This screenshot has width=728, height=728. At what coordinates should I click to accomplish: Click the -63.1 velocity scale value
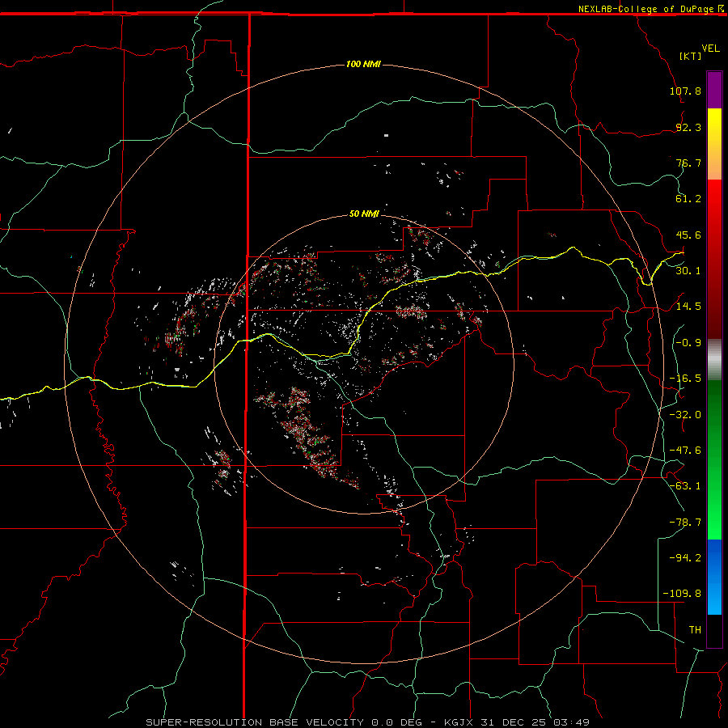(685, 486)
